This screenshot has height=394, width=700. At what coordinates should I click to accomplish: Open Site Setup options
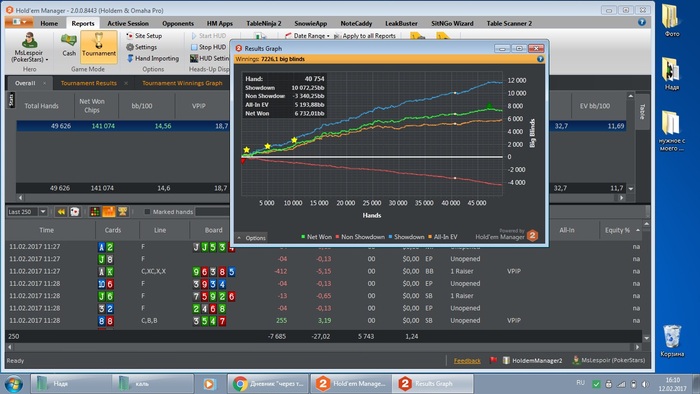pyautogui.click(x=144, y=36)
